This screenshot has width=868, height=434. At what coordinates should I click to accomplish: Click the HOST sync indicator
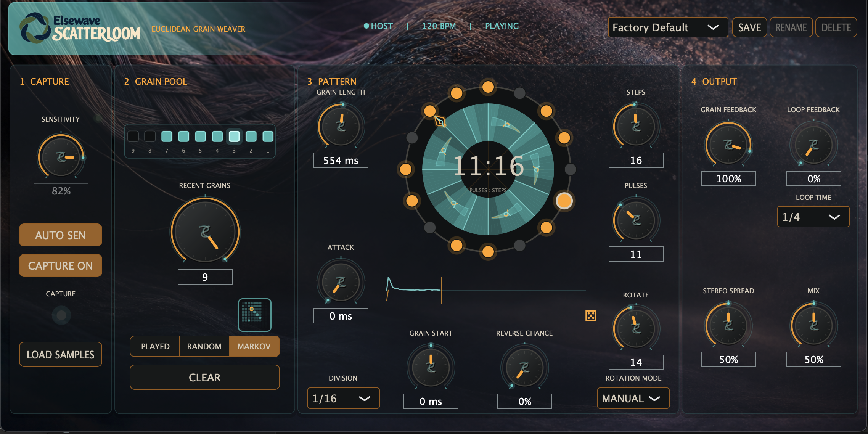coord(378,26)
